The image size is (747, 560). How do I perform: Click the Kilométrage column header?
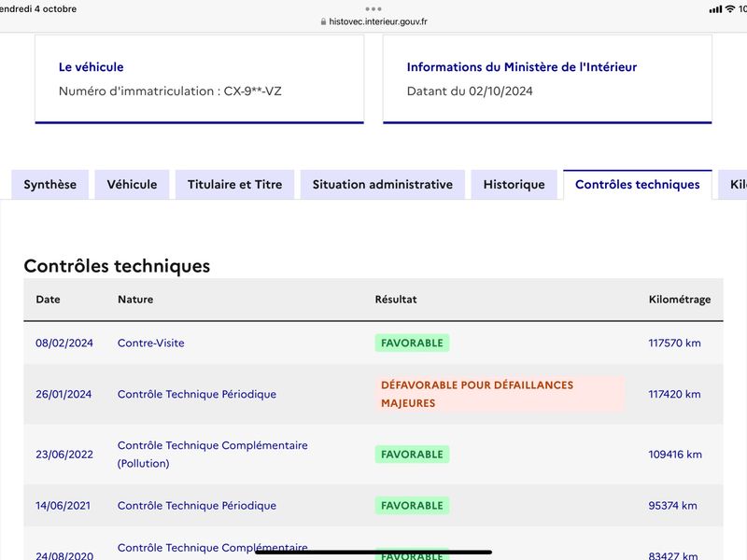(680, 300)
